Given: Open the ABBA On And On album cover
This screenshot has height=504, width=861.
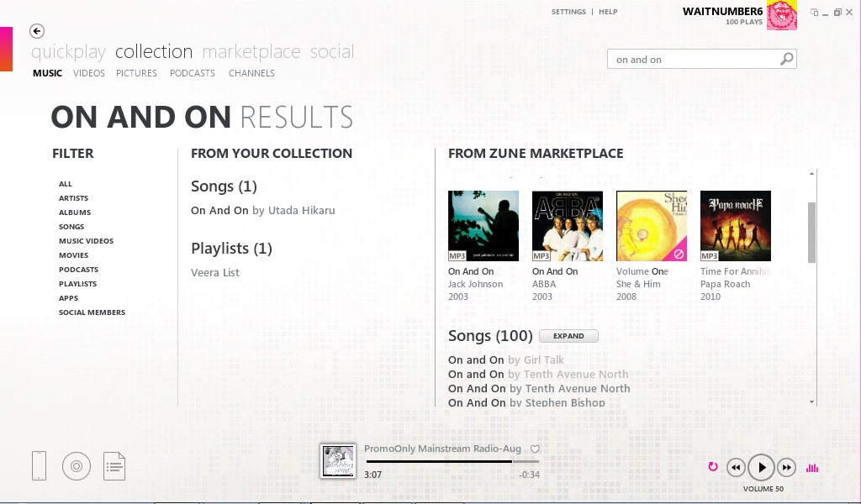Looking at the screenshot, I should pyautogui.click(x=568, y=226).
